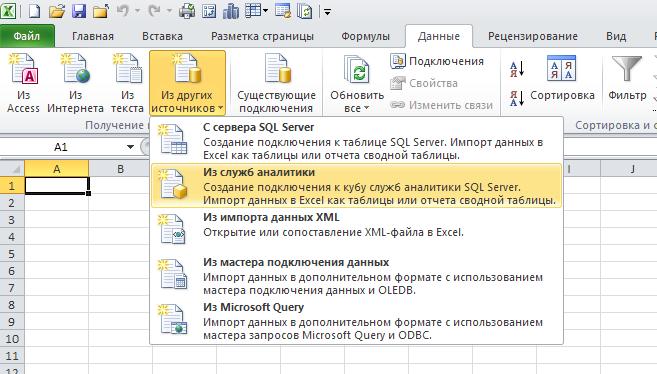The image size is (657, 374).
Task: Sort ascending А to Я
Action: click(x=517, y=69)
